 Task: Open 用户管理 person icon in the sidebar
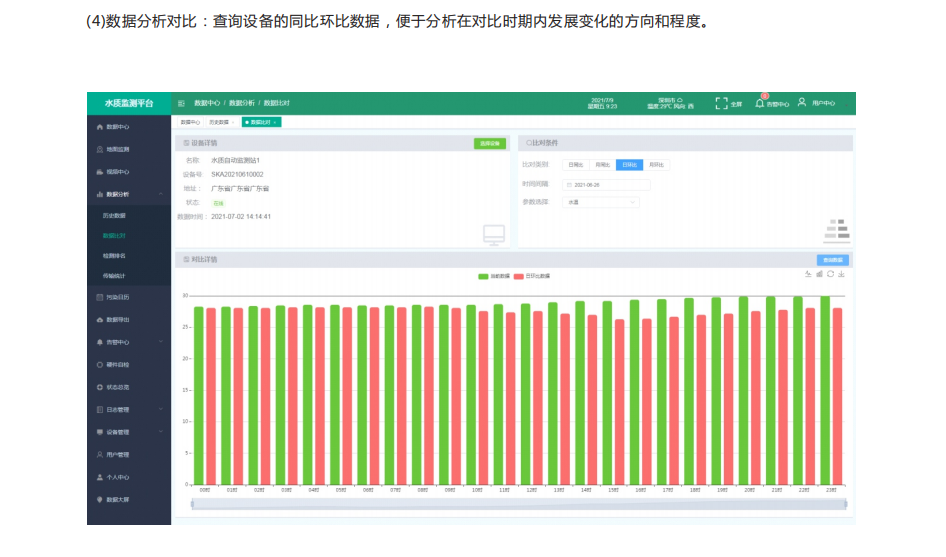[x=100, y=455]
